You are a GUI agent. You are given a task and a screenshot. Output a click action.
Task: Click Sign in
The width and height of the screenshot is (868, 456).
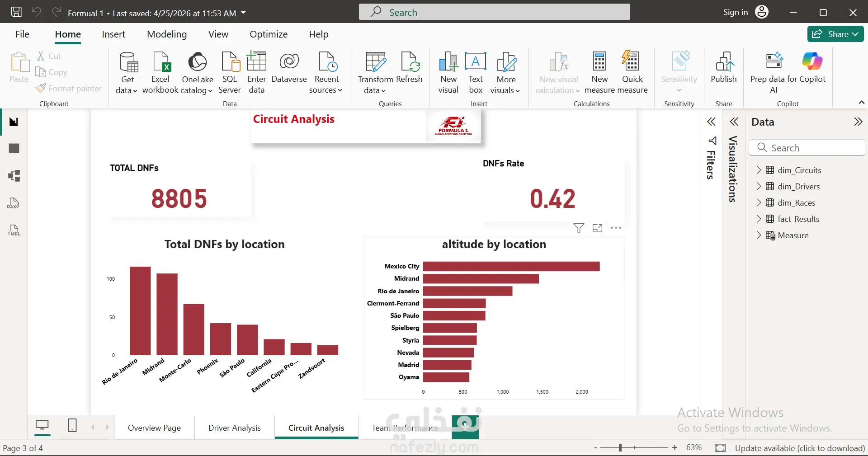tap(736, 12)
